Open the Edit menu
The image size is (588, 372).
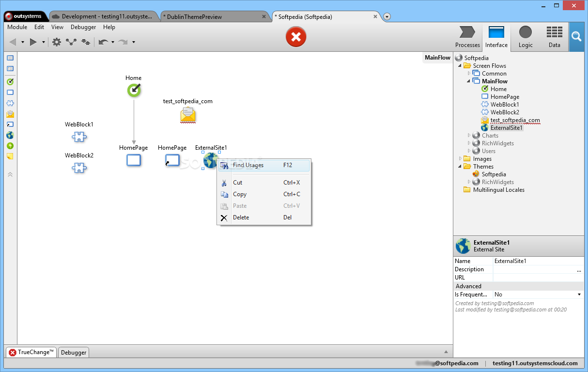(39, 27)
